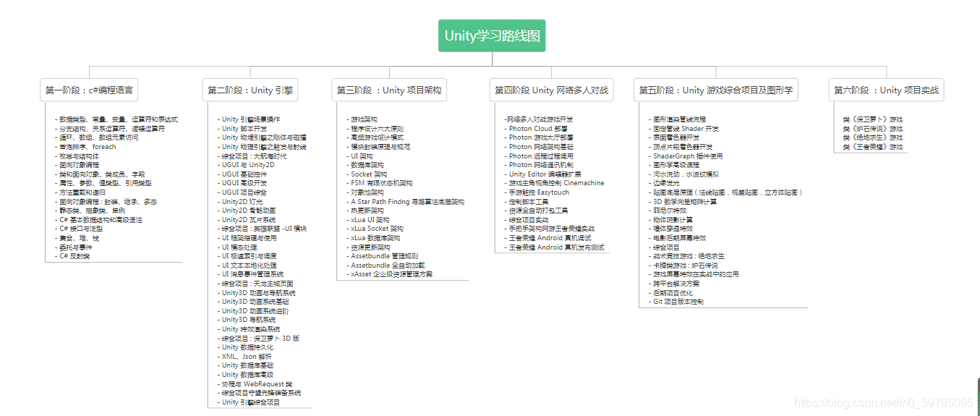Click the green 'Unity学习路线图' root node
The image size is (980, 416).
coord(492,36)
